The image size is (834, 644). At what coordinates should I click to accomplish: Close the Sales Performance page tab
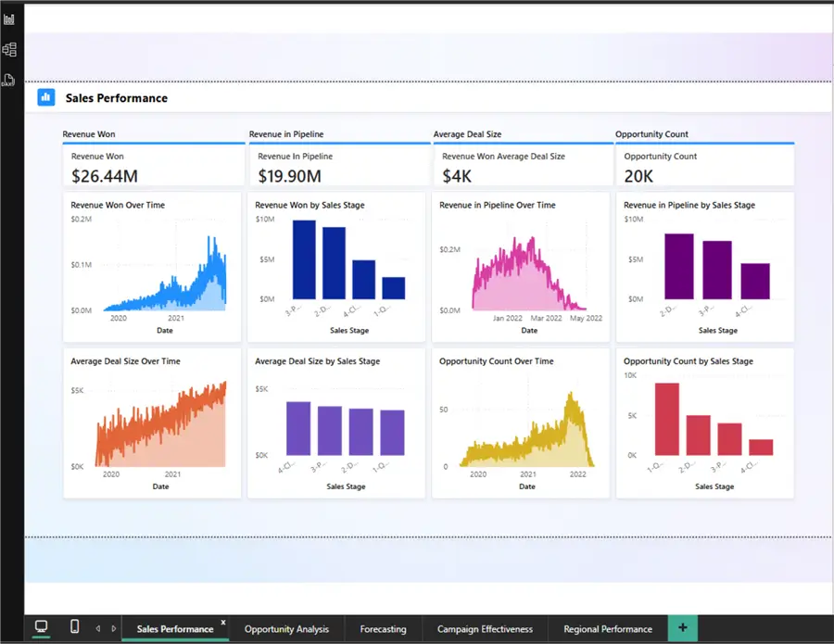click(223, 623)
